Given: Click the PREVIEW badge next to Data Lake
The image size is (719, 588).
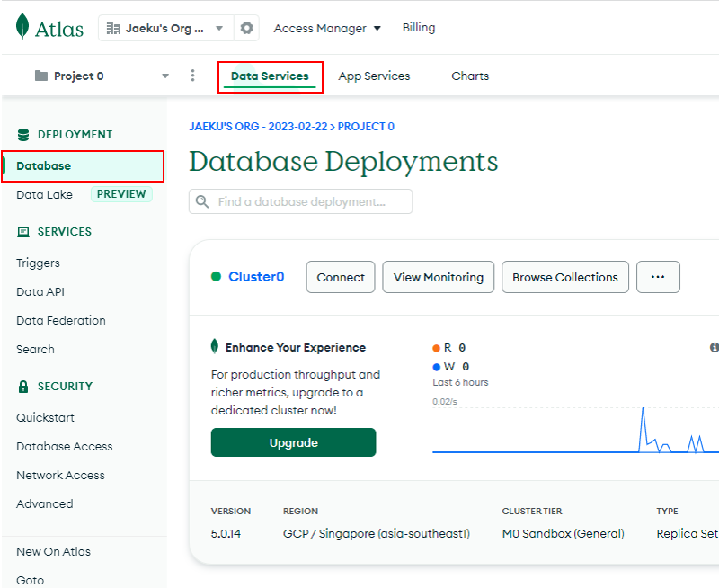Looking at the screenshot, I should (121, 194).
